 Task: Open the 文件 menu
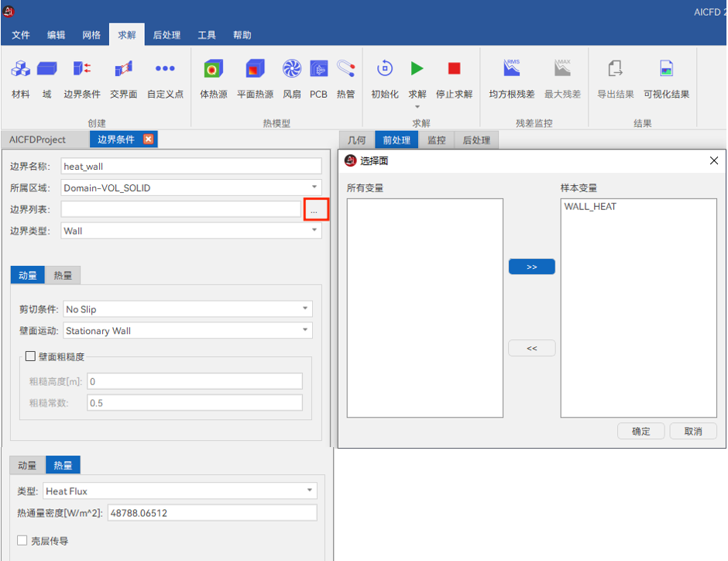tap(20, 35)
